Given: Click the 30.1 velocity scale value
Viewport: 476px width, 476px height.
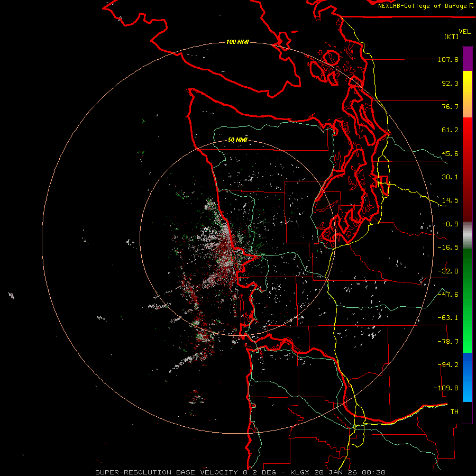Looking at the screenshot, I should tap(450, 177).
